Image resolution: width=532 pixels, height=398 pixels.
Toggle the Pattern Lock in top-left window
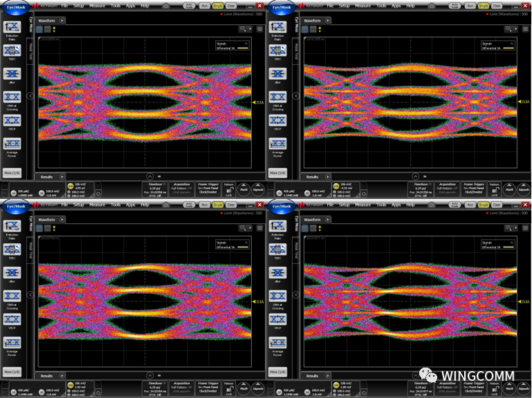coord(228,190)
